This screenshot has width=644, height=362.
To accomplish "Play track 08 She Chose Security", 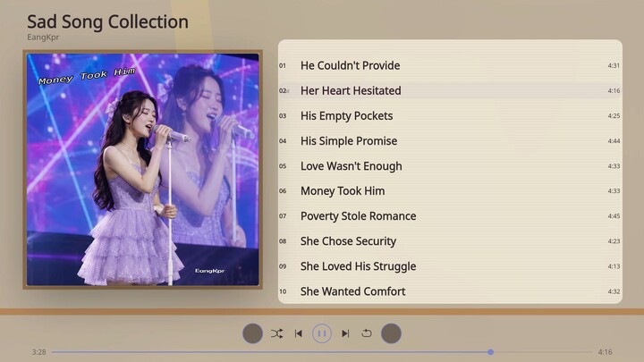I will click(450, 241).
